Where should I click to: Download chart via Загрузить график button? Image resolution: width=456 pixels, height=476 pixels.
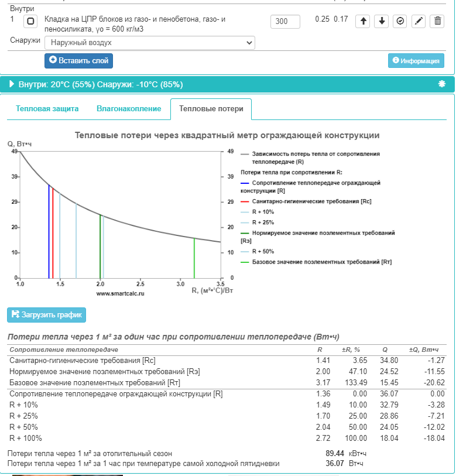click(47, 314)
